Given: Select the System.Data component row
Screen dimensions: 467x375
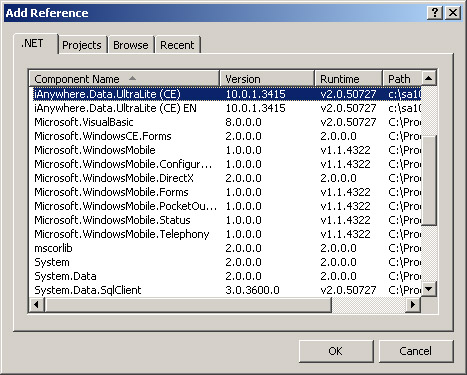Looking at the screenshot, I should click(227, 276).
